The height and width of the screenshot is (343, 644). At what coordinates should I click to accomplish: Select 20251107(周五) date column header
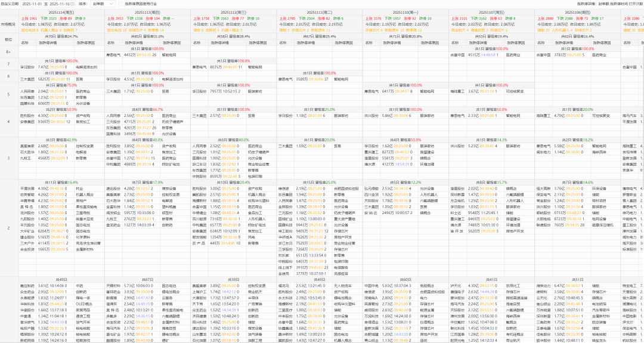(x=492, y=11)
